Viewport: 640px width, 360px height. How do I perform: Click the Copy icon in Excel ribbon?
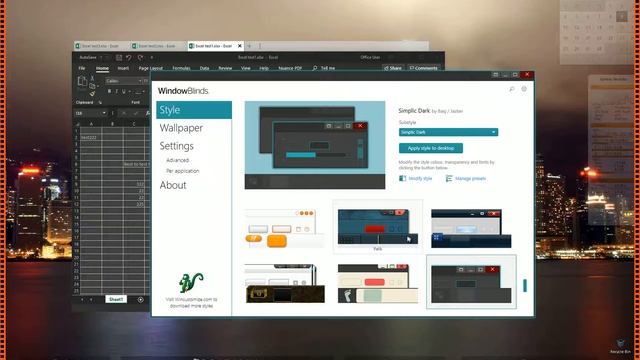(92, 86)
